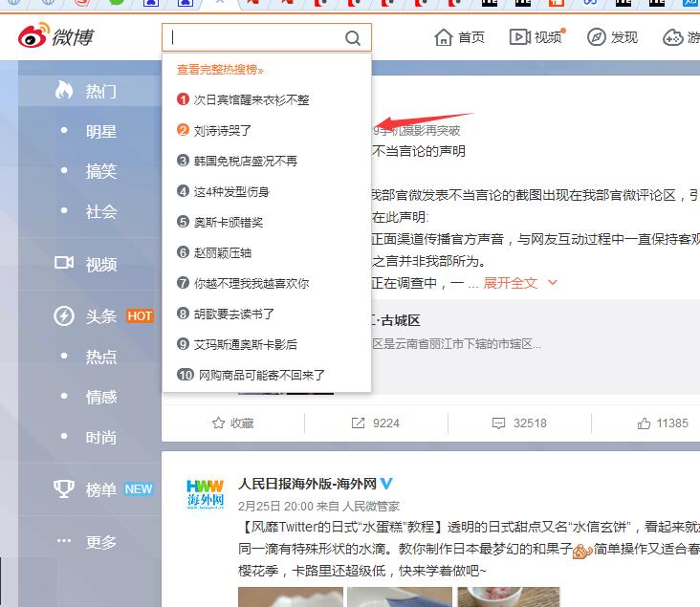Click the flame icon beside 热门

click(64, 90)
